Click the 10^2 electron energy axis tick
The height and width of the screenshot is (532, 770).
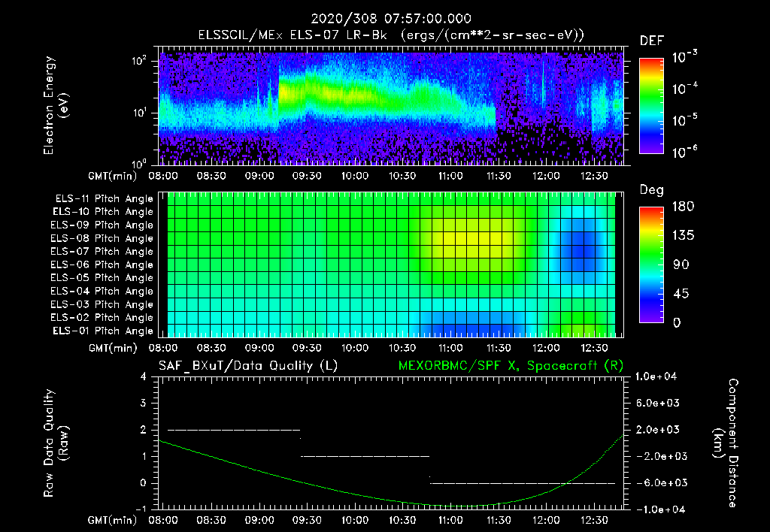pos(139,62)
